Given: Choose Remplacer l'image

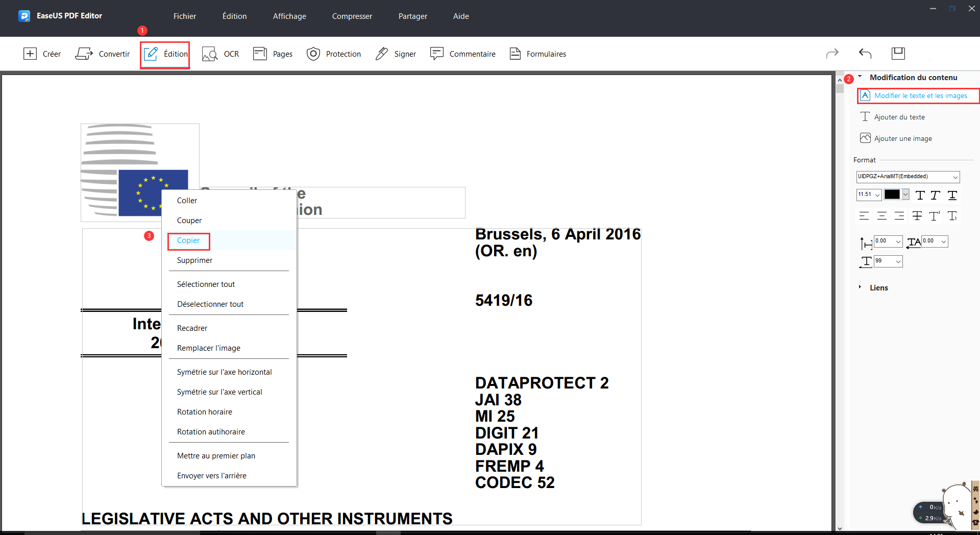Looking at the screenshot, I should [x=229, y=348].
